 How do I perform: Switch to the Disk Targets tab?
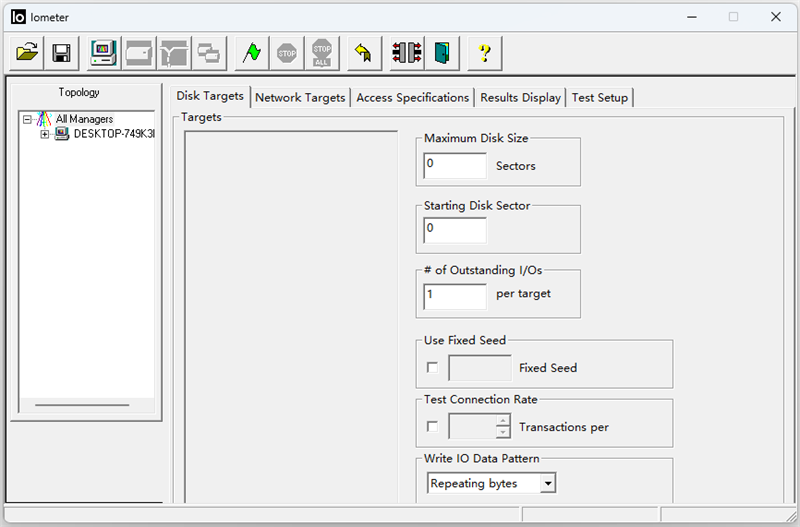click(x=210, y=96)
